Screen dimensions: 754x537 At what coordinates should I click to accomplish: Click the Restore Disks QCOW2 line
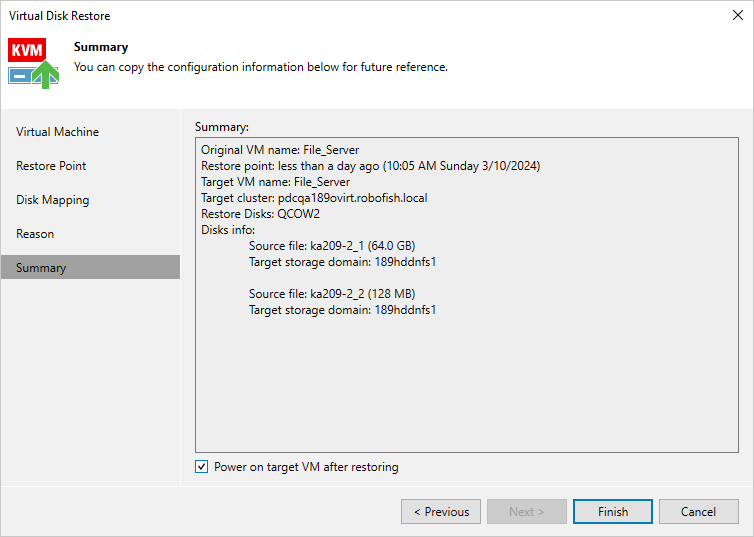(x=260, y=214)
